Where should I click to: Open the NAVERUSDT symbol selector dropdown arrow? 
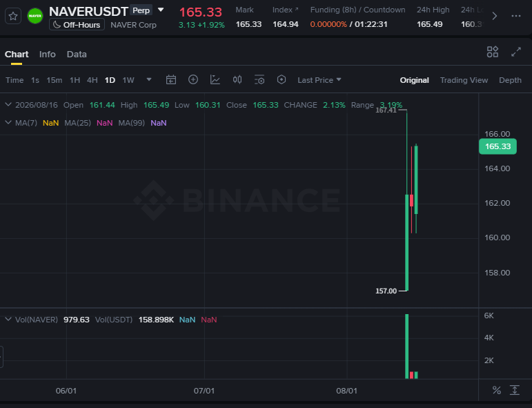coord(161,10)
